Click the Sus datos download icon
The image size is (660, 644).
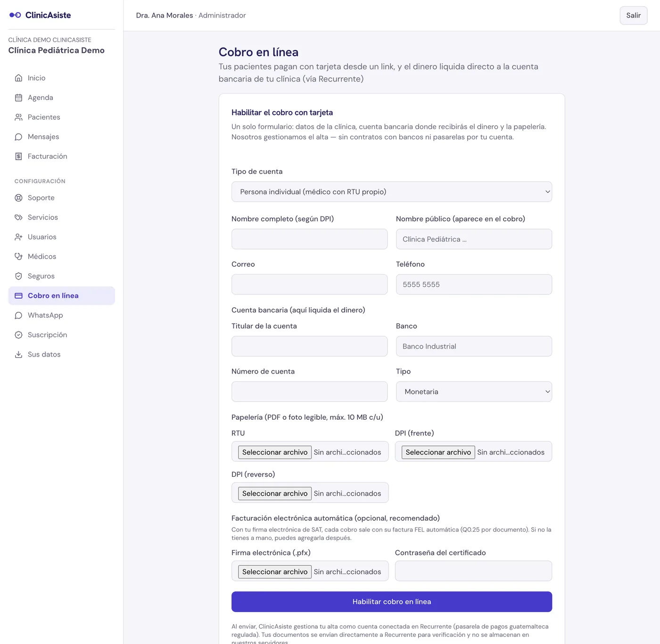coord(18,354)
